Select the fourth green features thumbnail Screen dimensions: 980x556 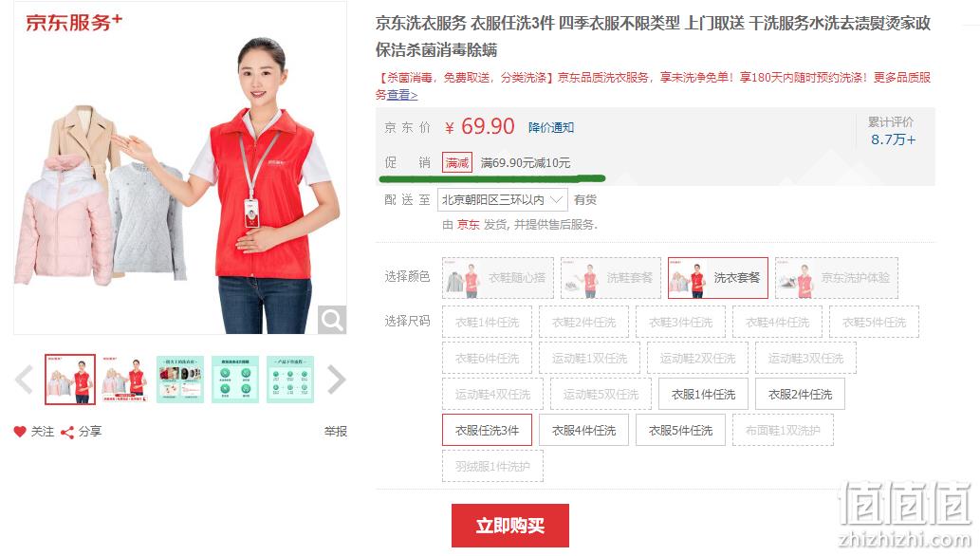tap(235, 380)
